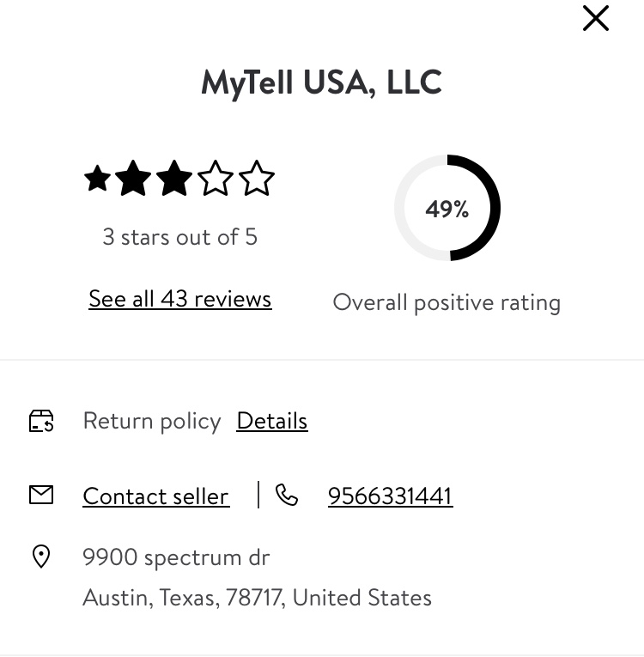The height and width of the screenshot is (657, 644).
Task: Click the "3 stars out of 5" text
Action: click(x=179, y=237)
